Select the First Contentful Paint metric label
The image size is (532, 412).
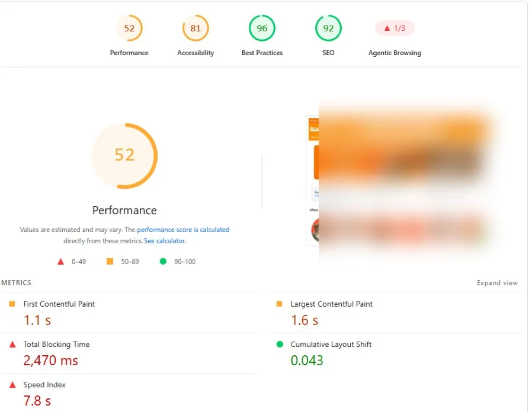point(59,304)
